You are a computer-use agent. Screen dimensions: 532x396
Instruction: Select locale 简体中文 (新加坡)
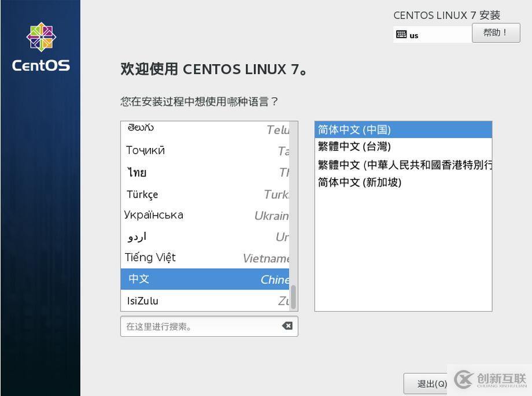coord(403,182)
